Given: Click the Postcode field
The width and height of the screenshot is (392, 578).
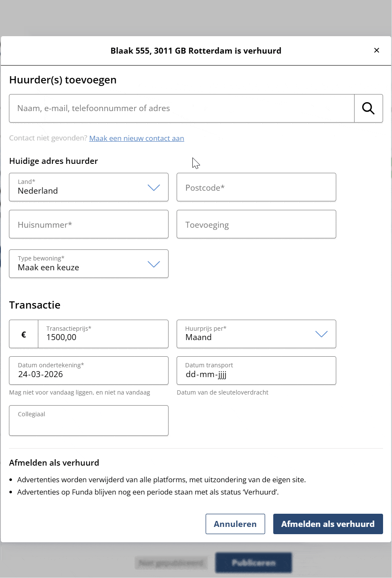Looking at the screenshot, I should pyautogui.click(x=256, y=187).
